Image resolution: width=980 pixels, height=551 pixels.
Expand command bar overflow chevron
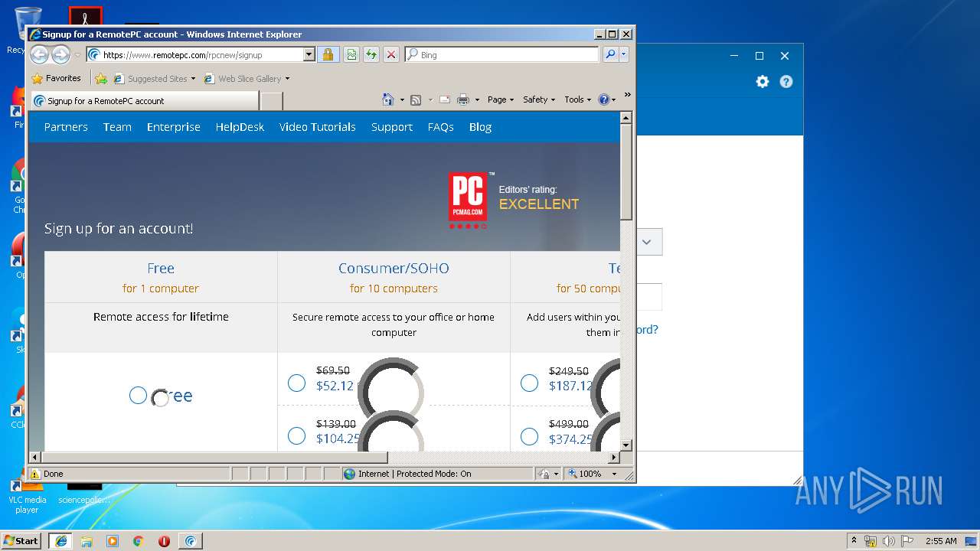pos(627,96)
